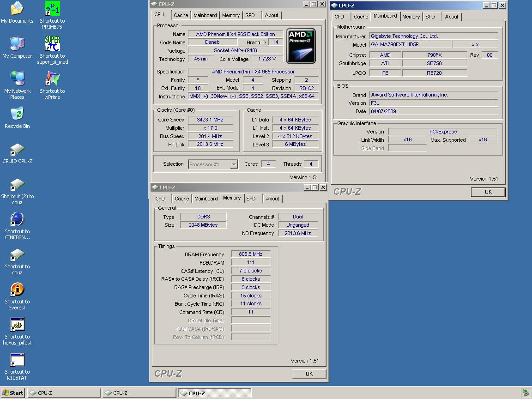Open the CINEBENCH desktop shortcut
532x399 pixels.
17,219
